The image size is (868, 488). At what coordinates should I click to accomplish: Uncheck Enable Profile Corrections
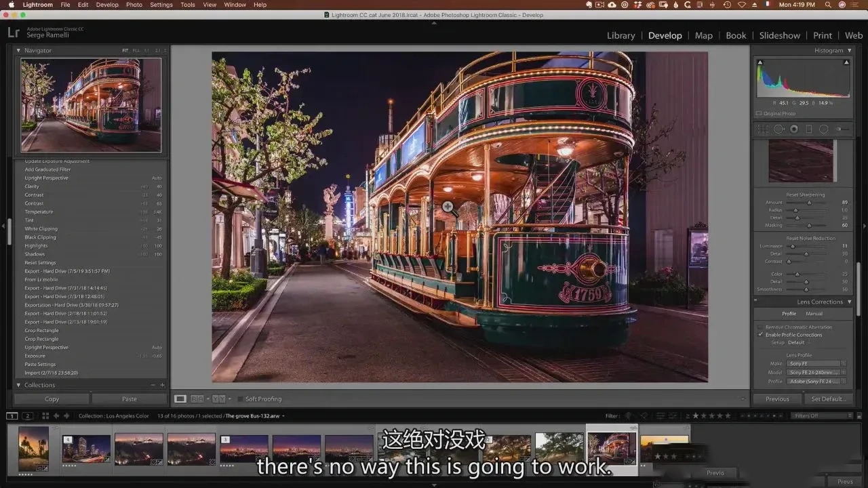point(760,335)
